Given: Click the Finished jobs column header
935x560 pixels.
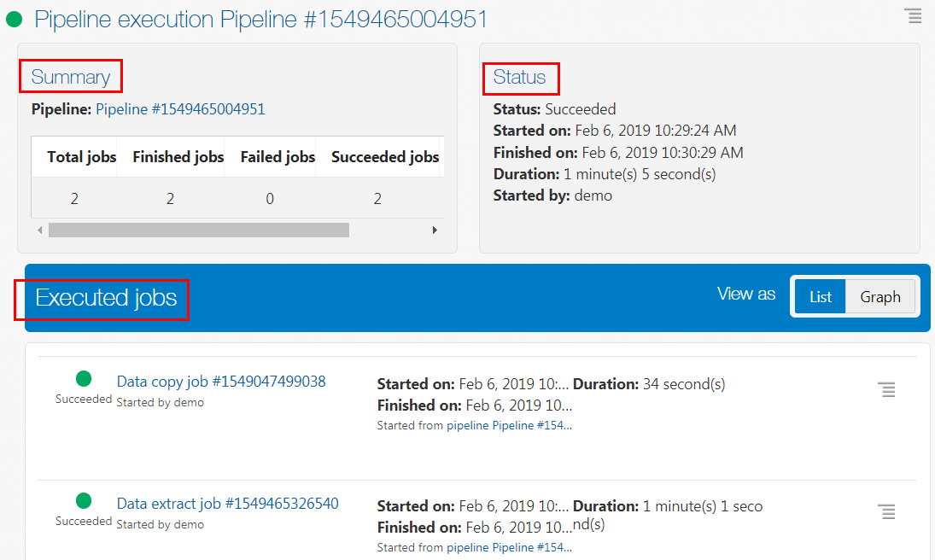Looking at the screenshot, I should 178,156.
